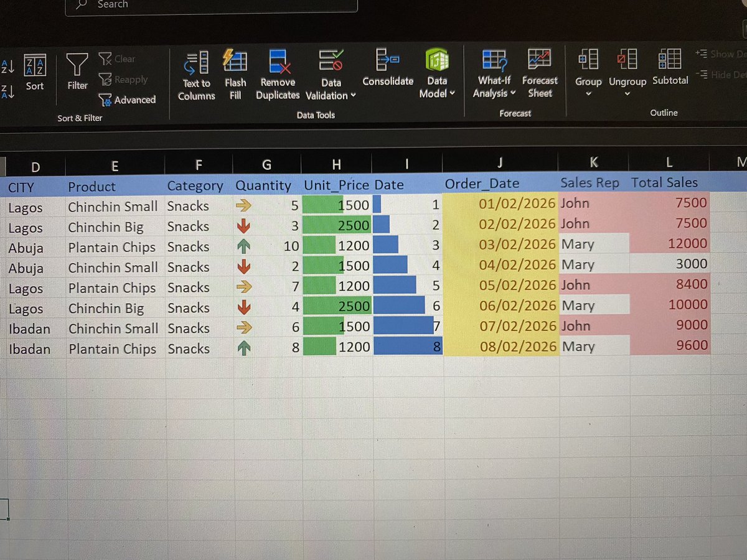The image size is (747, 560).
Task: Click Plantain Chips cell in 03/02/2026 row
Action: click(x=115, y=247)
